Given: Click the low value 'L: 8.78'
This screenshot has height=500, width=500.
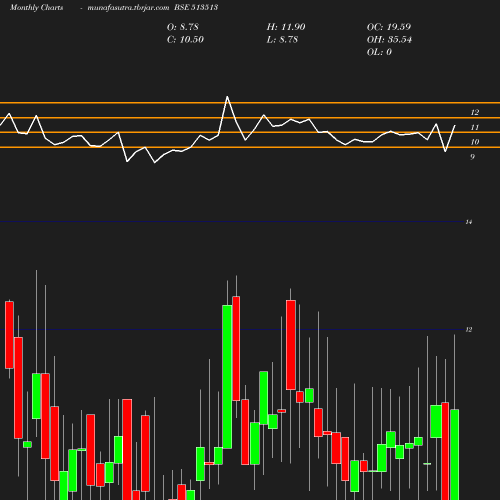Looking at the screenshot, I should point(282,40).
